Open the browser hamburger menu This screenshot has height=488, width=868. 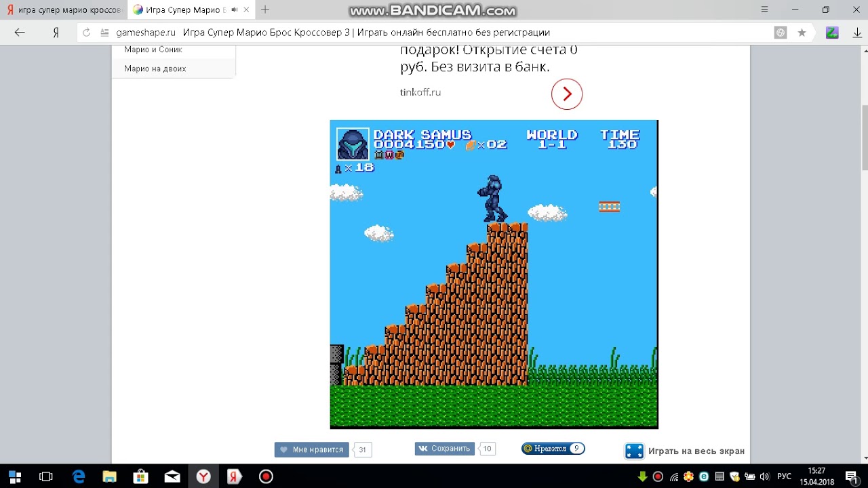click(764, 9)
